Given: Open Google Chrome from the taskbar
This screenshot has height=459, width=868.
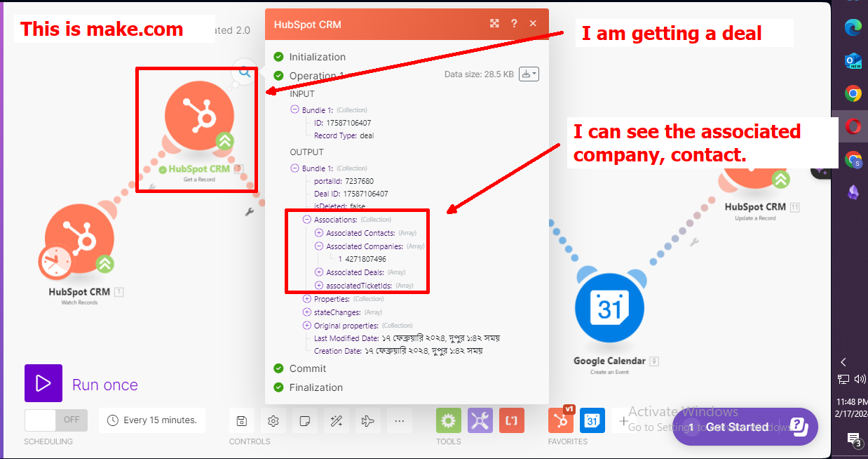Looking at the screenshot, I should 853,93.
